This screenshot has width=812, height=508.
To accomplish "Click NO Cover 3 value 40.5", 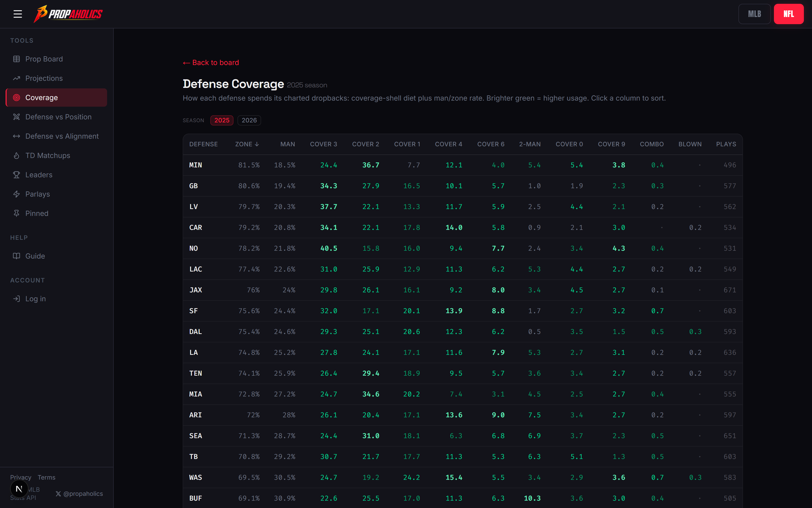I will (x=329, y=248).
